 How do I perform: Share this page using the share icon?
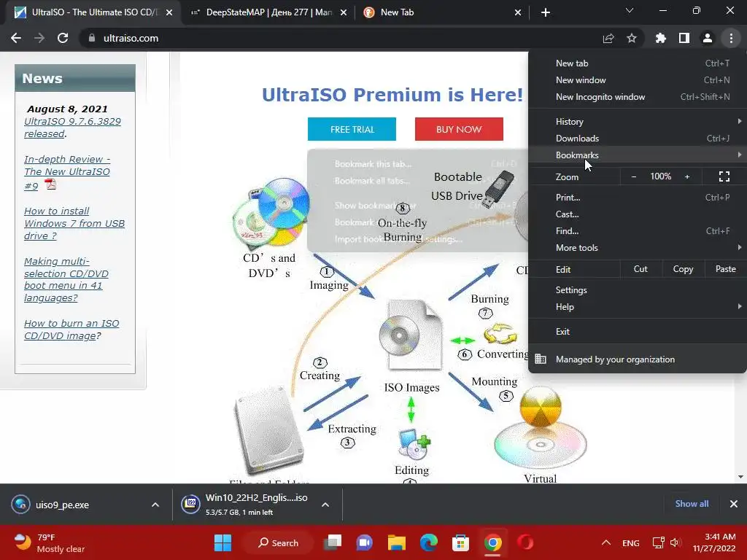(608, 38)
